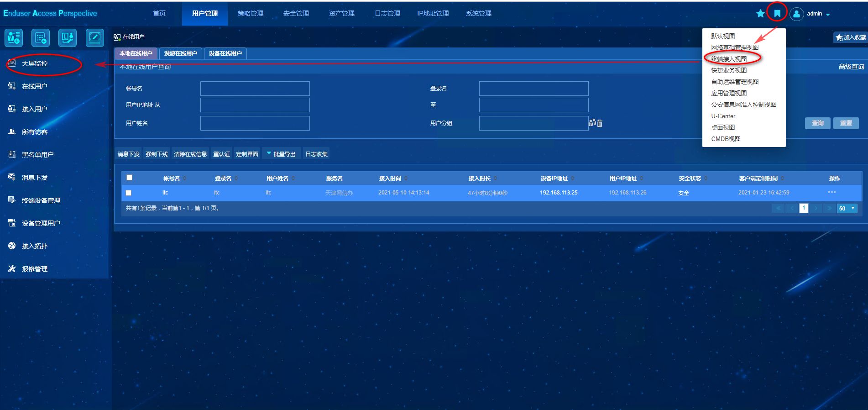
Task: Open 消息下发 envelope icon in the sidebar
Action: pyautogui.click(x=12, y=177)
